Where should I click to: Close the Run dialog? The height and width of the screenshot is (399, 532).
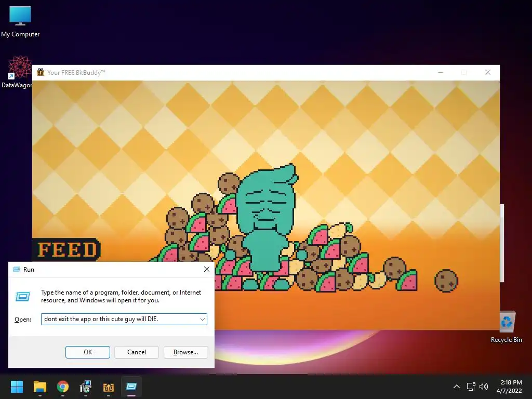tap(206, 269)
